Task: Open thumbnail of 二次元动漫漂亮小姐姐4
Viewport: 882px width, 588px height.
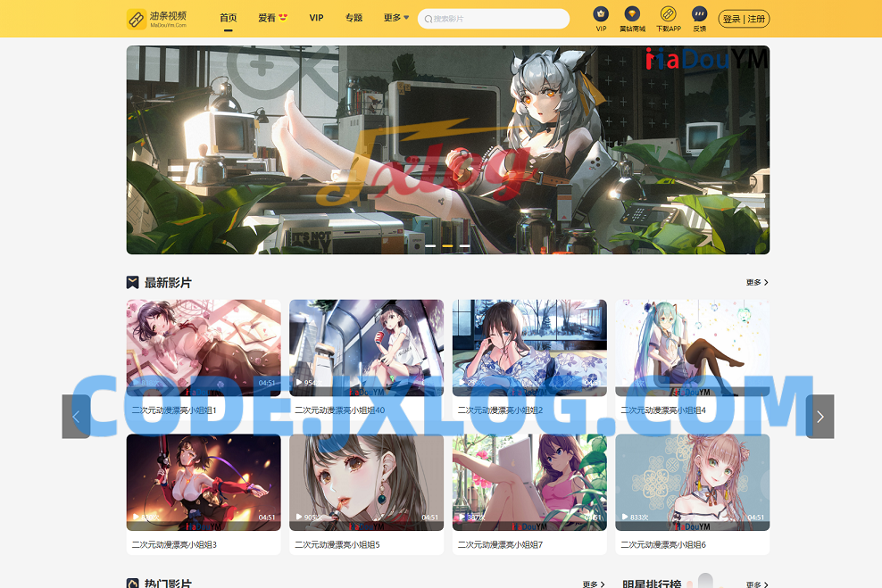Action: click(x=692, y=346)
